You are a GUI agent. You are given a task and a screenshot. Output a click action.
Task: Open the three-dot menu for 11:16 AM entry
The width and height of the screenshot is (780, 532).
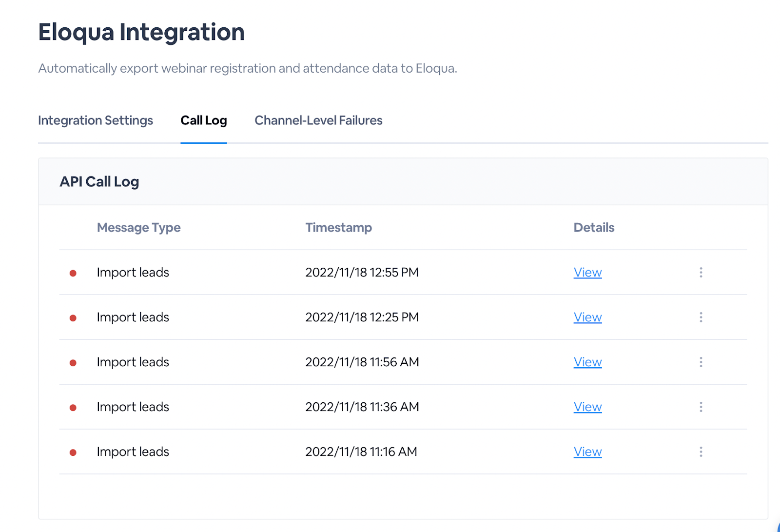[x=701, y=452]
